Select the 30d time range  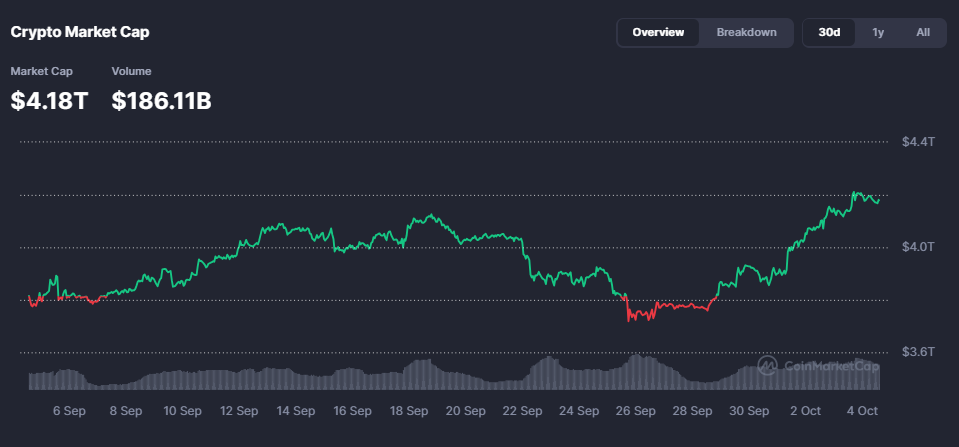pos(829,32)
